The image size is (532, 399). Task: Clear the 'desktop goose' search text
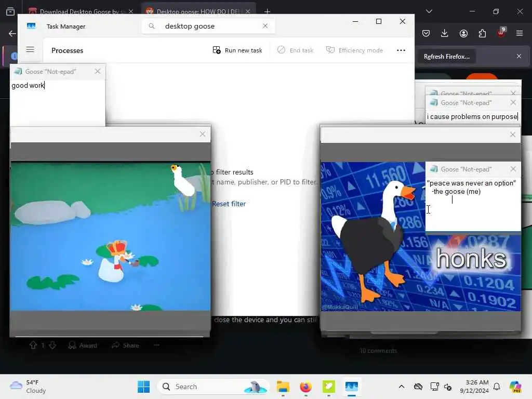(x=265, y=26)
